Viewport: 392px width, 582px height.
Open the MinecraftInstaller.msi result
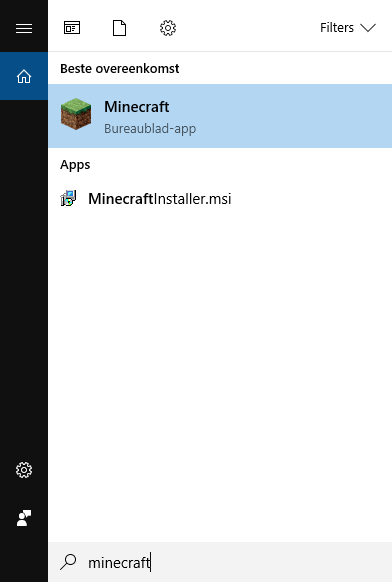click(220, 199)
